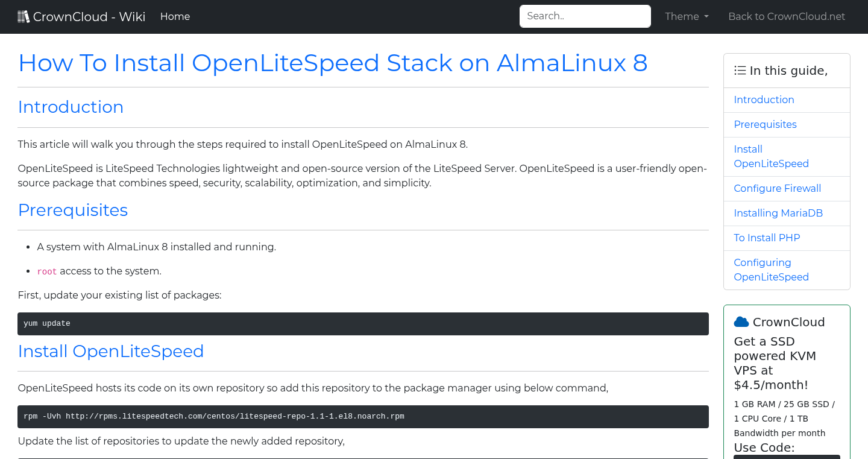The width and height of the screenshot is (868, 459).
Task: Open the Introduction section from the guide sidebar
Action: [x=764, y=100]
